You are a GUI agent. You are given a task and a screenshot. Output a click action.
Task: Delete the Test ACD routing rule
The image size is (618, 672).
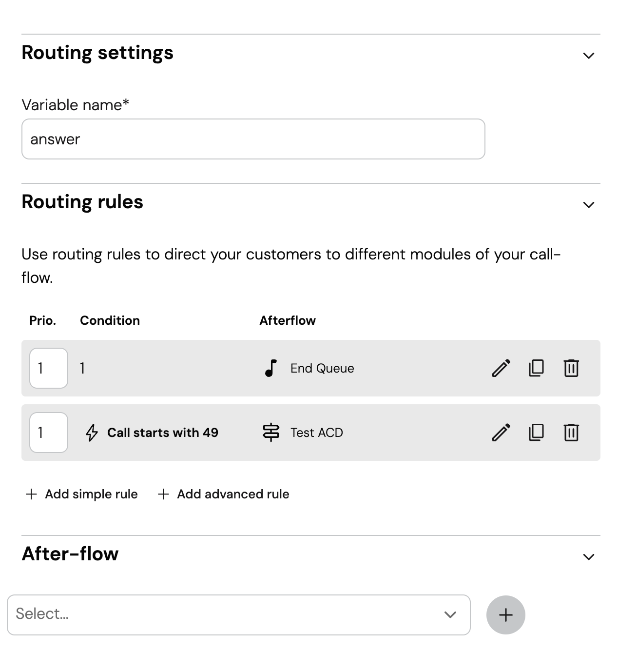point(571,433)
